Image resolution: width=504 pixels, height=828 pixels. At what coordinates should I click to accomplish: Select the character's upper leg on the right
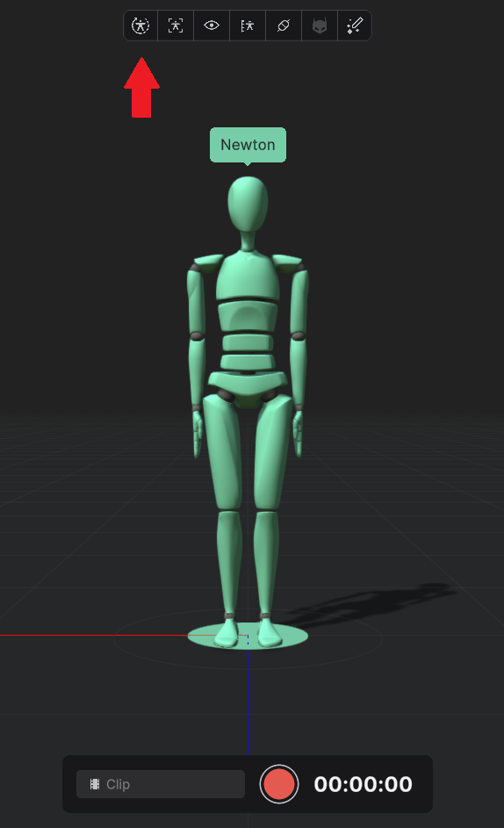pyautogui.click(x=272, y=454)
